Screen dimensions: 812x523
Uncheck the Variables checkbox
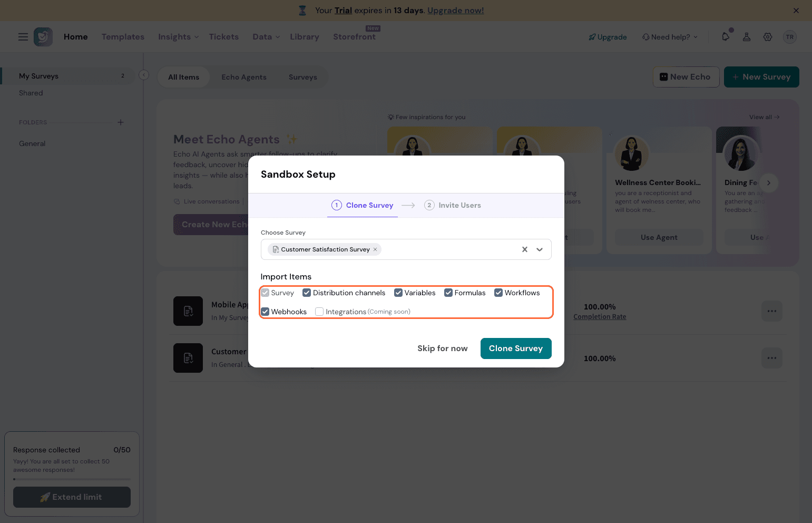[x=398, y=293]
